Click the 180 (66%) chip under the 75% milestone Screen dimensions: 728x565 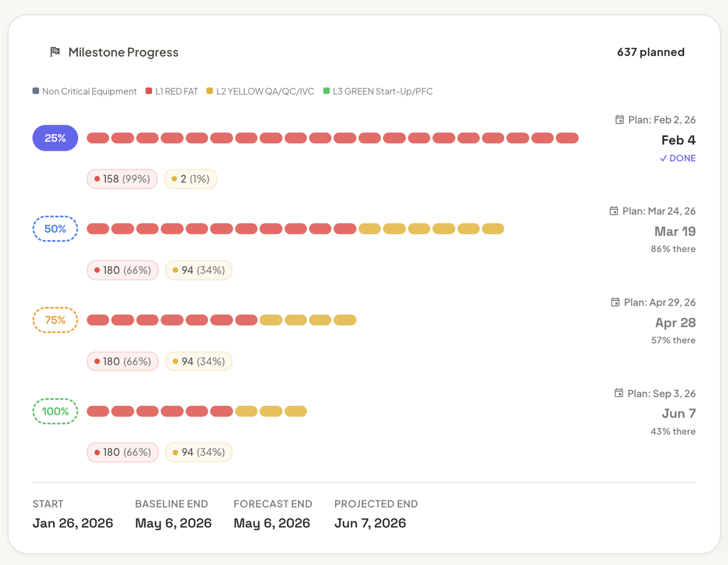pos(123,361)
